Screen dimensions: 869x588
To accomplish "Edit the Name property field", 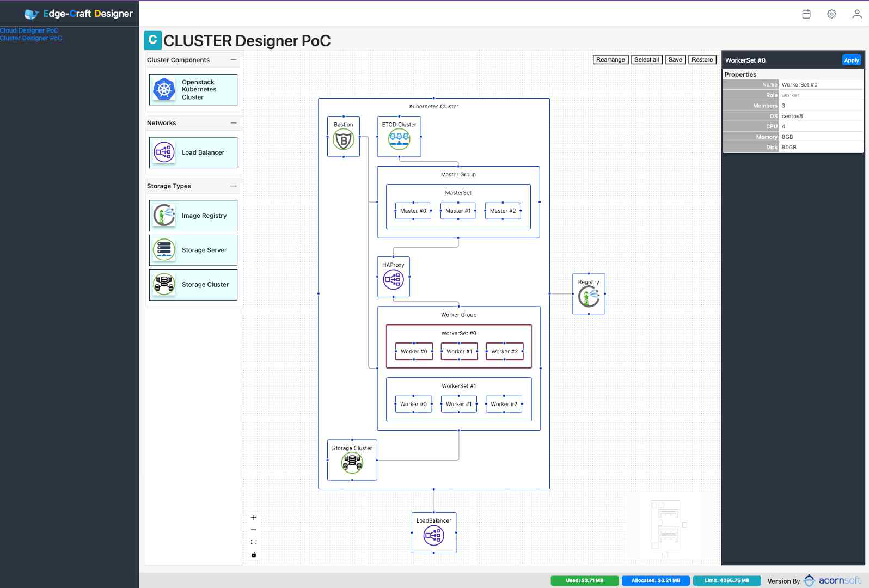I will pos(821,85).
